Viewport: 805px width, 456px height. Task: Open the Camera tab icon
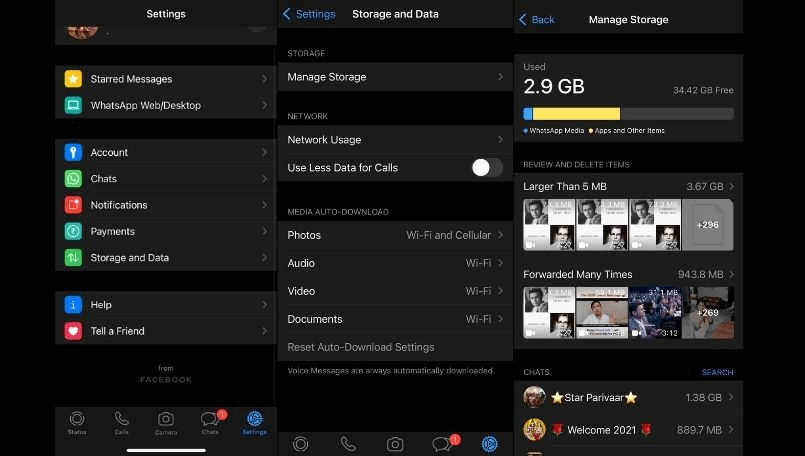point(166,422)
